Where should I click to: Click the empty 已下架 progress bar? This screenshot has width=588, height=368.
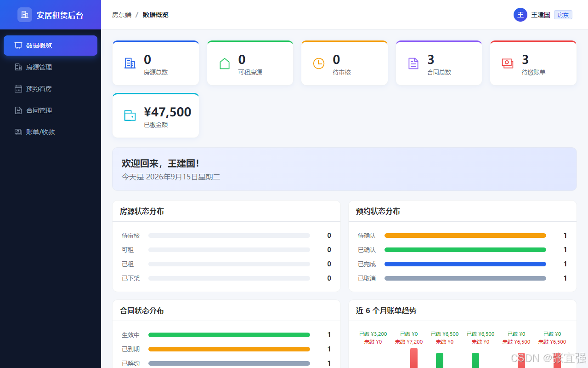[x=229, y=278]
